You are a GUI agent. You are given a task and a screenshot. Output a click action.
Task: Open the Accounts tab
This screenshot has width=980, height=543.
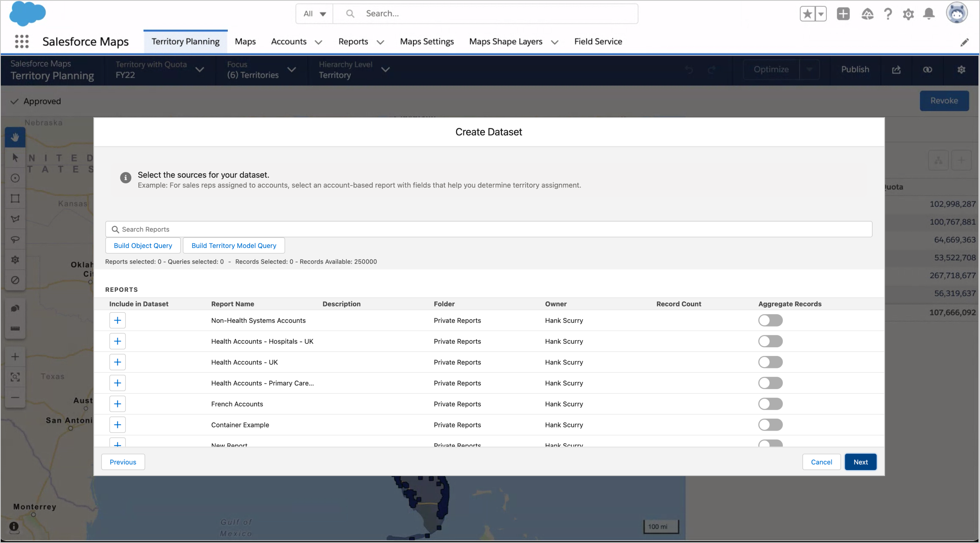click(288, 41)
